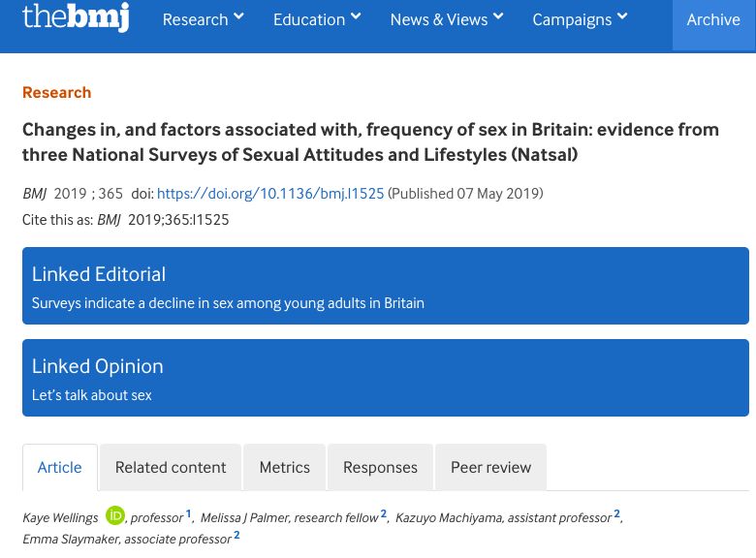Expand the Research menu chevron
The width and height of the screenshot is (756, 558).
[238, 16]
